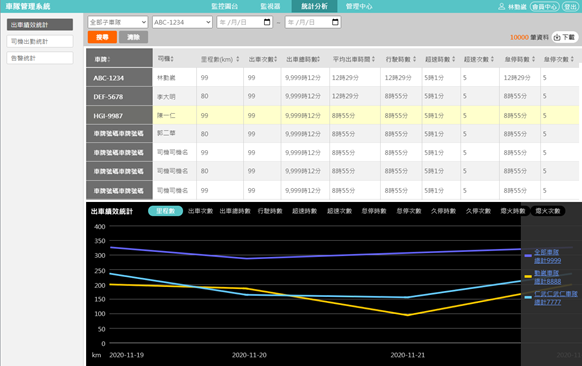Sort by 出車次數 header arrows in table
The height and width of the screenshot is (366, 582).
coord(276,59)
